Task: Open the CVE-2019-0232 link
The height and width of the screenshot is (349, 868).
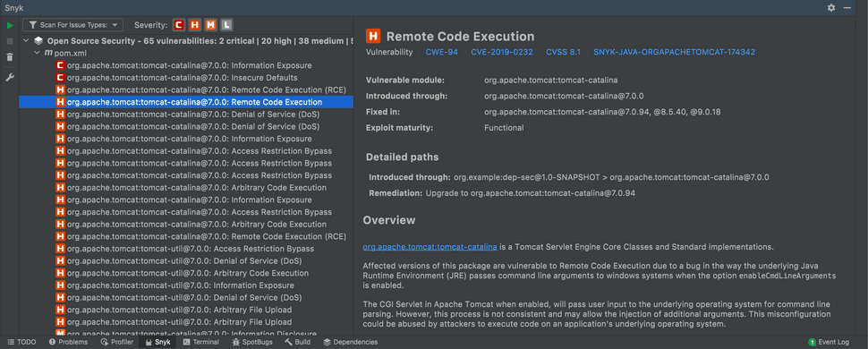Action: (501, 52)
